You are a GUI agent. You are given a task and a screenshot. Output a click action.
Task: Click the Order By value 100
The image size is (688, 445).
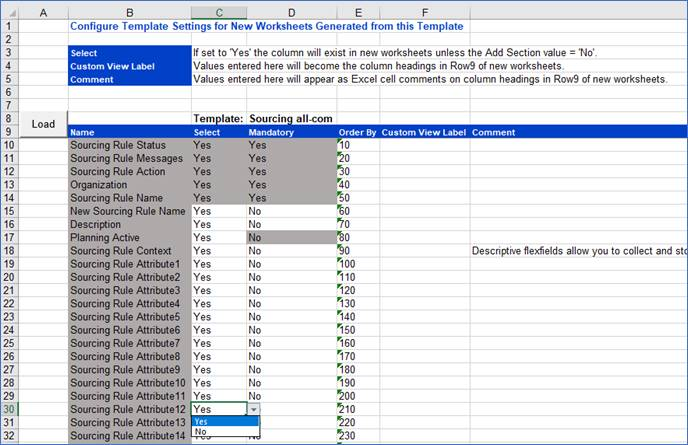[358, 264]
